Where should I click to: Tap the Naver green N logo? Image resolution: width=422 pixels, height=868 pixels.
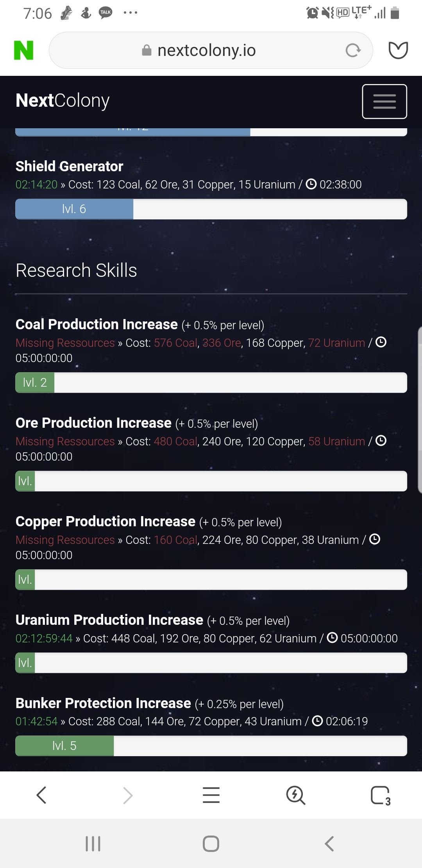23,50
